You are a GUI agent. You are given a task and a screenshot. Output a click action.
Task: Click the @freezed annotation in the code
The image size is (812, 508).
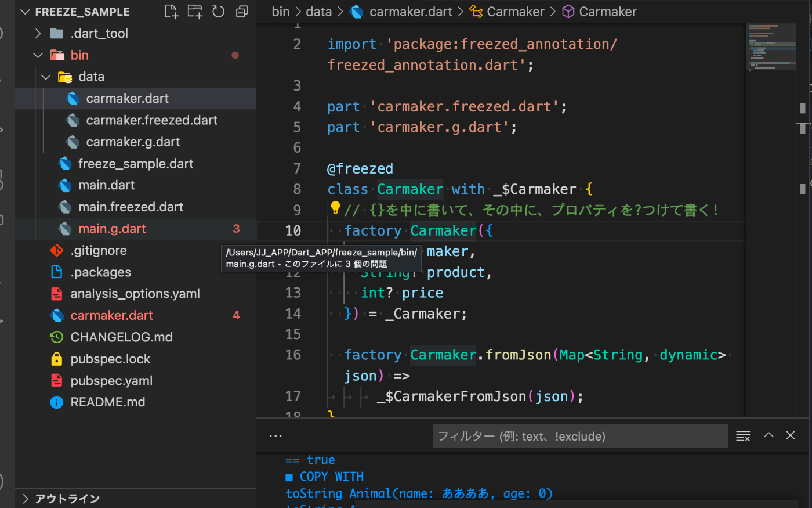360,169
